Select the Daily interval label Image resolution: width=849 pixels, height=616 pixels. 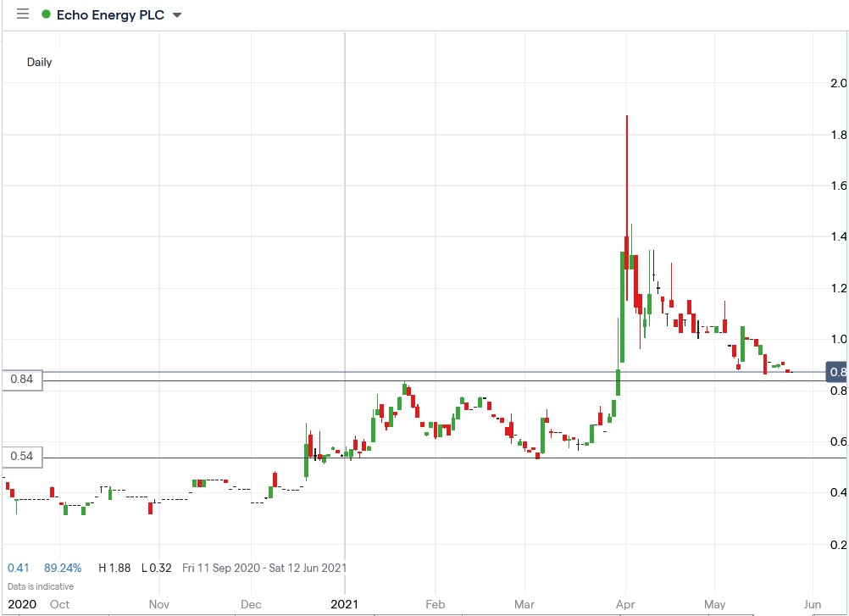click(x=39, y=62)
